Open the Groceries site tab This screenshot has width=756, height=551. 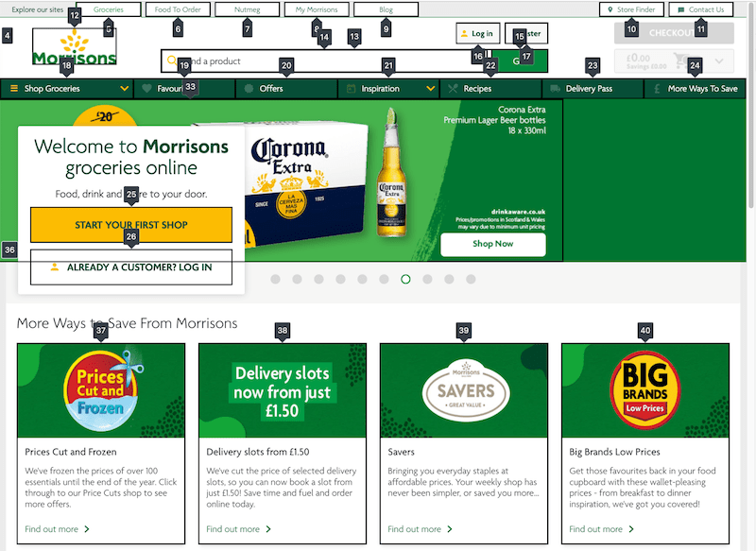pos(109,9)
